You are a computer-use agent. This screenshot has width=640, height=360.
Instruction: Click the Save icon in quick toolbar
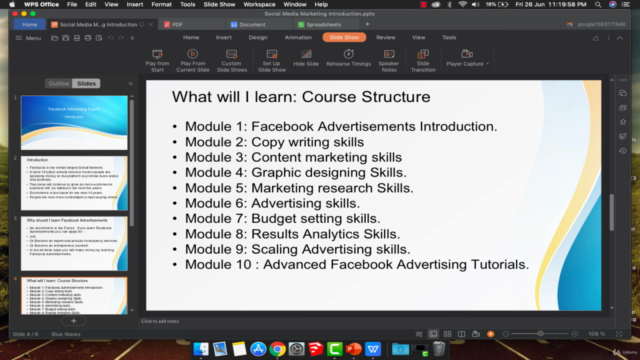(x=65, y=38)
